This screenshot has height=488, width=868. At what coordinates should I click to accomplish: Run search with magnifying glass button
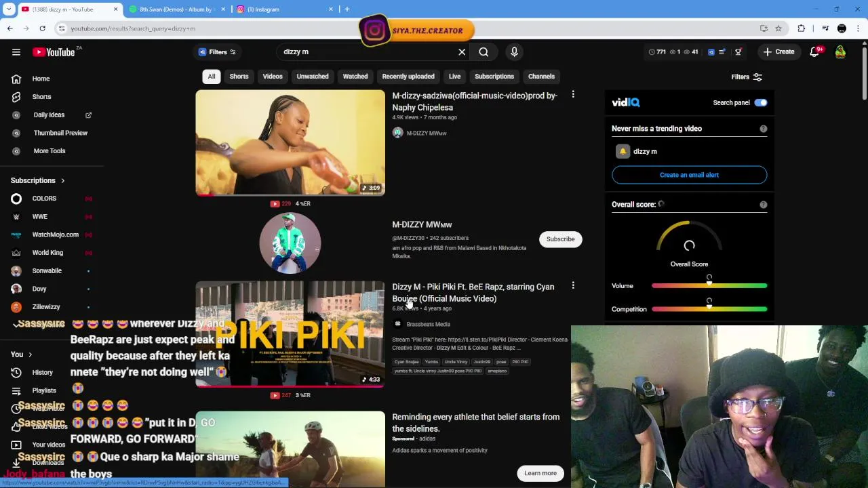(x=484, y=52)
